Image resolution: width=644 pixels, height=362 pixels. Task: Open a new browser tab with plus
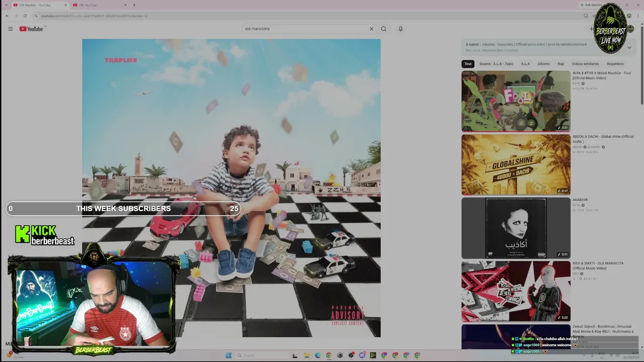(134, 5)
